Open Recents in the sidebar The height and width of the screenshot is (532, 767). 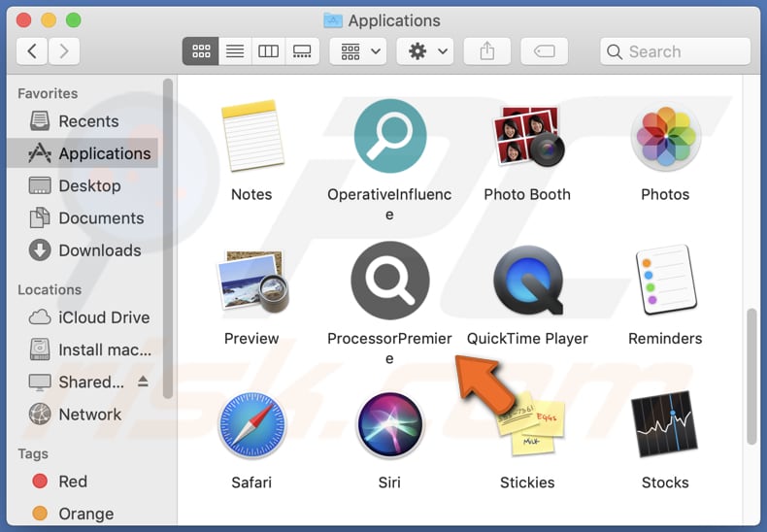pos(83,120)
